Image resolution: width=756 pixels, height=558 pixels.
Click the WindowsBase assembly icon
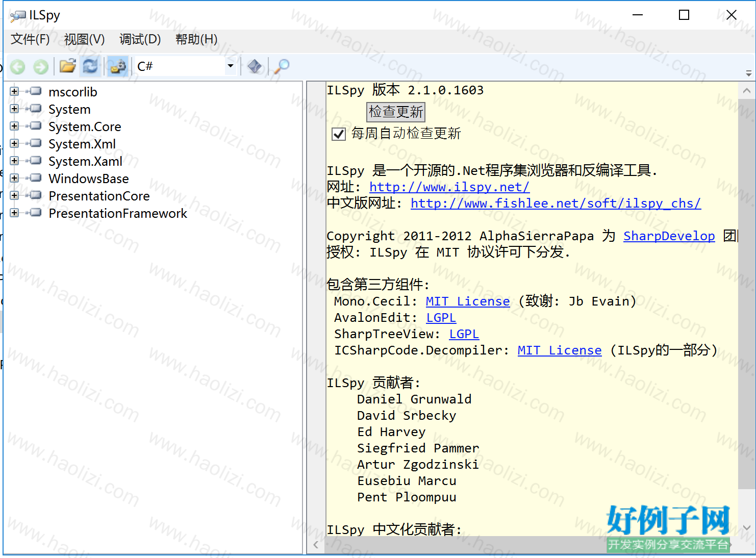coord(34,178)
